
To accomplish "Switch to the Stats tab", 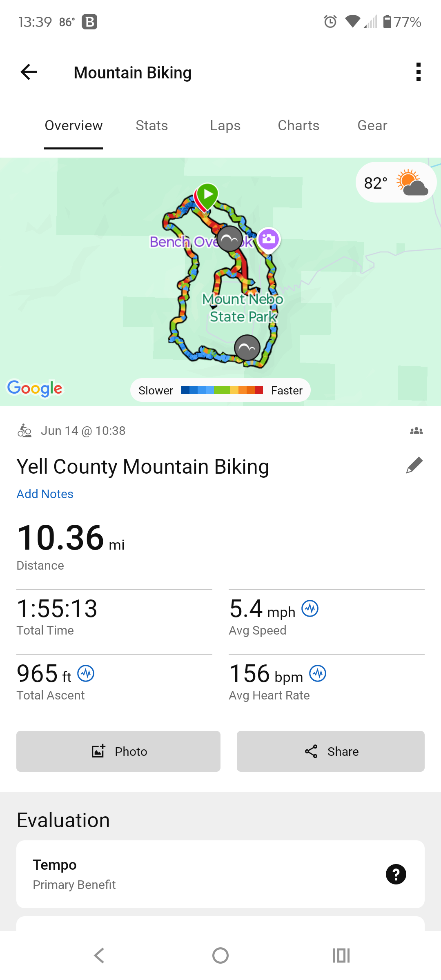I will point(152,125).
